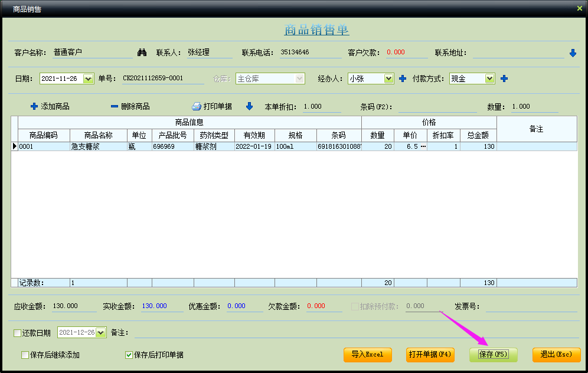This screenshot has width=588, height=373.
Task: Click the 导入Excel button
Action: click(367, 355)
